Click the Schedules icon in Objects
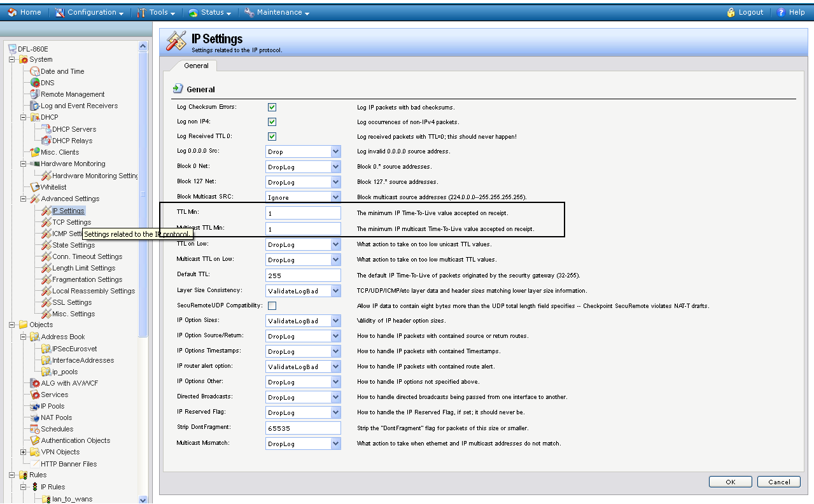The height and width of the screenshot is (504, 814). [x=35, y=429]
